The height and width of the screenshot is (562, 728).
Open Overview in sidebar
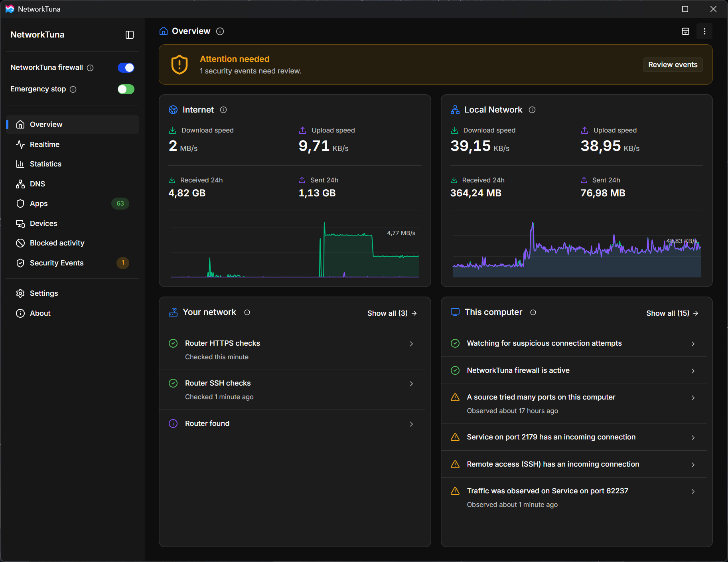pos(73,125)
